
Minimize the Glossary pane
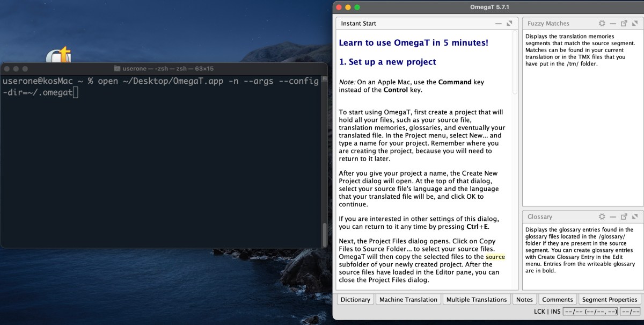click(612, 217)
